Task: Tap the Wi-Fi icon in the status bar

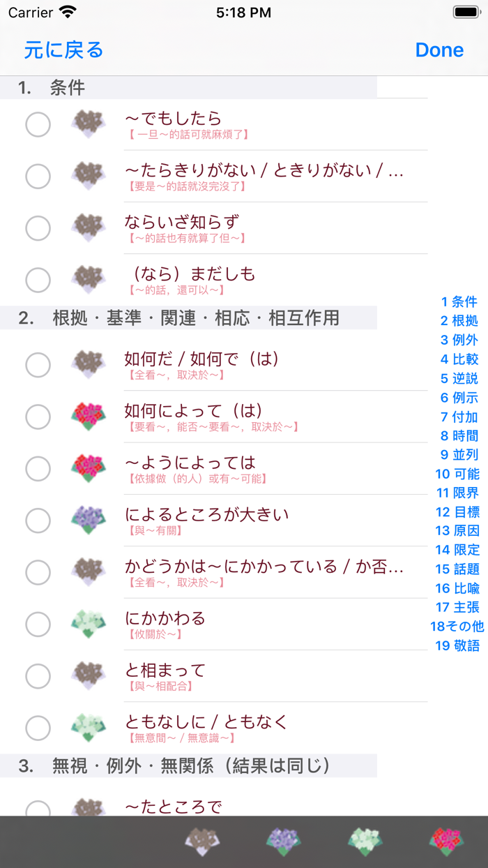Action: [x=66, y=12]
